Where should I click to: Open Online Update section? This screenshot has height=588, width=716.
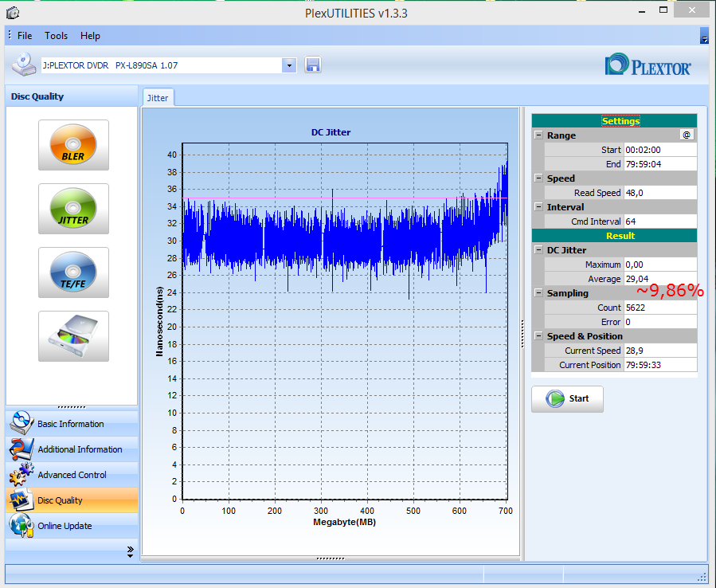tap(72, 526)
